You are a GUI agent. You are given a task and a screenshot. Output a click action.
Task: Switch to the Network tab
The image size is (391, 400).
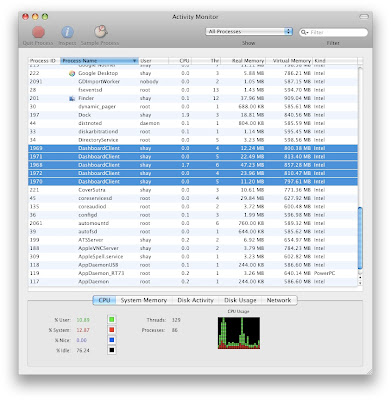279,300
